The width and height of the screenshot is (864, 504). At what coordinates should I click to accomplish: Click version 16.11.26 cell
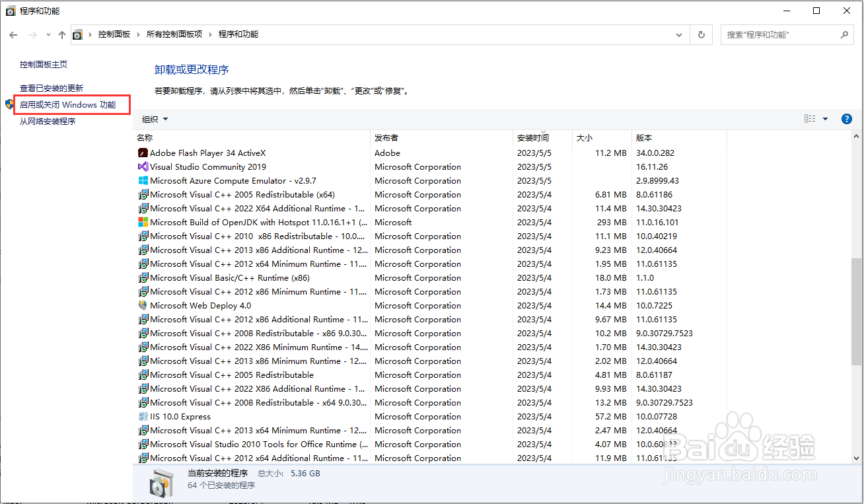pos(652,166)
